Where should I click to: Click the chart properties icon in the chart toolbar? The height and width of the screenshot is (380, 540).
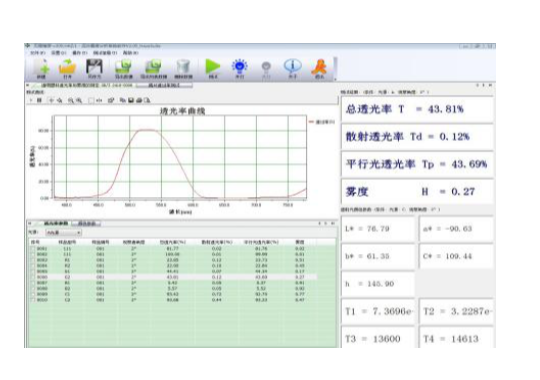pos(111,100)
